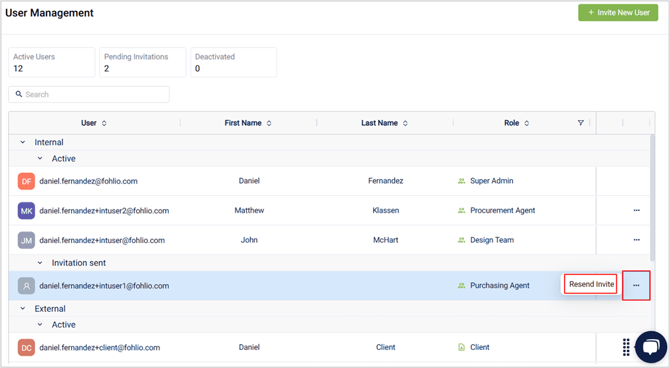Click the JM avatar for John McHart
The image size is (670, 368).
pyautogui.click(x=26, y=240)
